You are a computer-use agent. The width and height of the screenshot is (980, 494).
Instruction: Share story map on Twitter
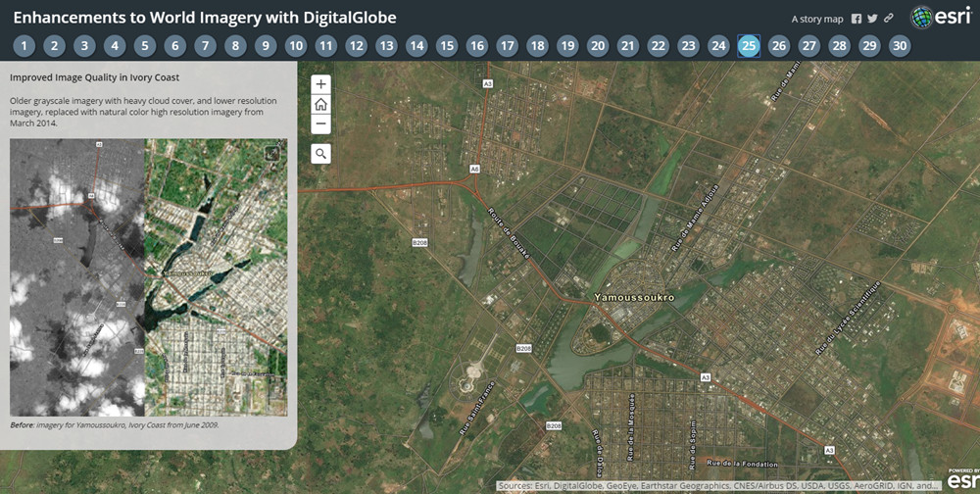point(872,19)
